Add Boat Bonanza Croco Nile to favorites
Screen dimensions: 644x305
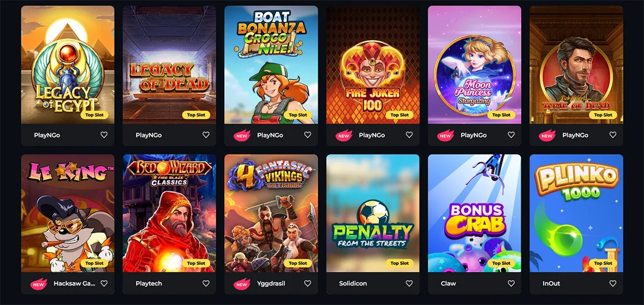click(x=308, y=135)
